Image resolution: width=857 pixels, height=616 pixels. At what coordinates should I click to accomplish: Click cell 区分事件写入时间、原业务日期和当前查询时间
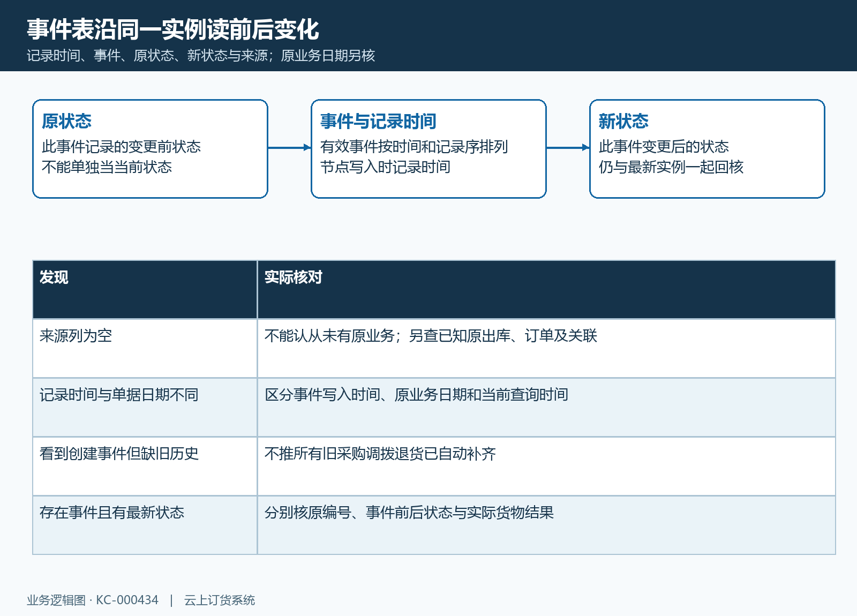tap(546, 408)
